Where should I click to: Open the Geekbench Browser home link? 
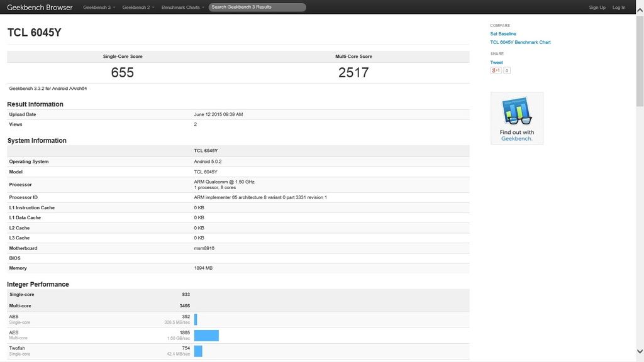tap(40, 8)
